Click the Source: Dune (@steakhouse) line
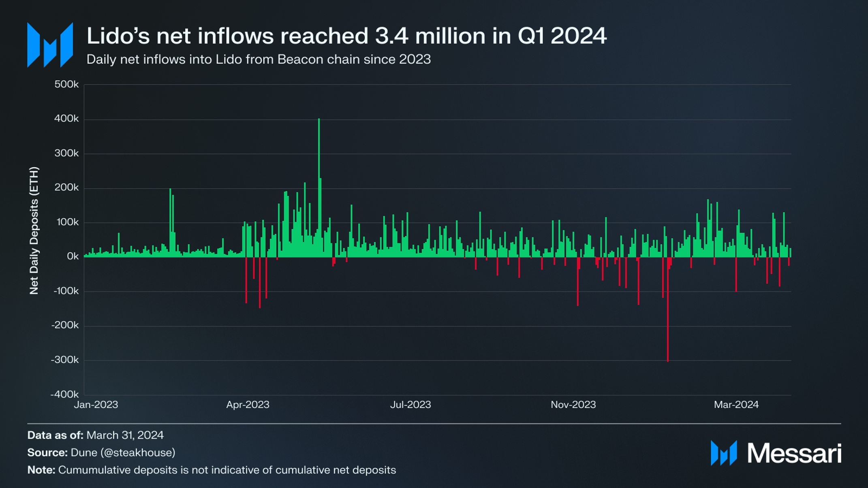This screenshot has width=868, height=488. pyautogui.click(x=101, y=453)
